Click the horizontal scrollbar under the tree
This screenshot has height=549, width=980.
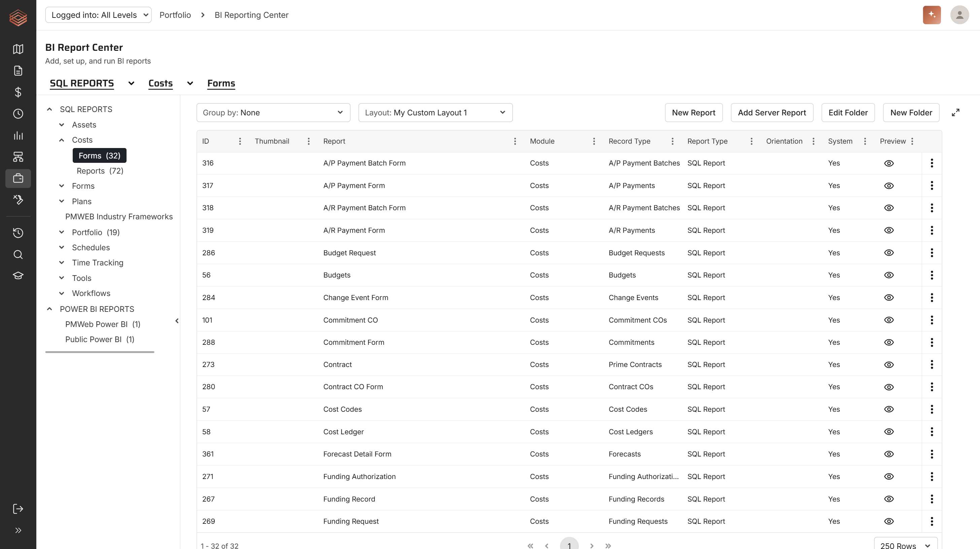click(100, 352)
